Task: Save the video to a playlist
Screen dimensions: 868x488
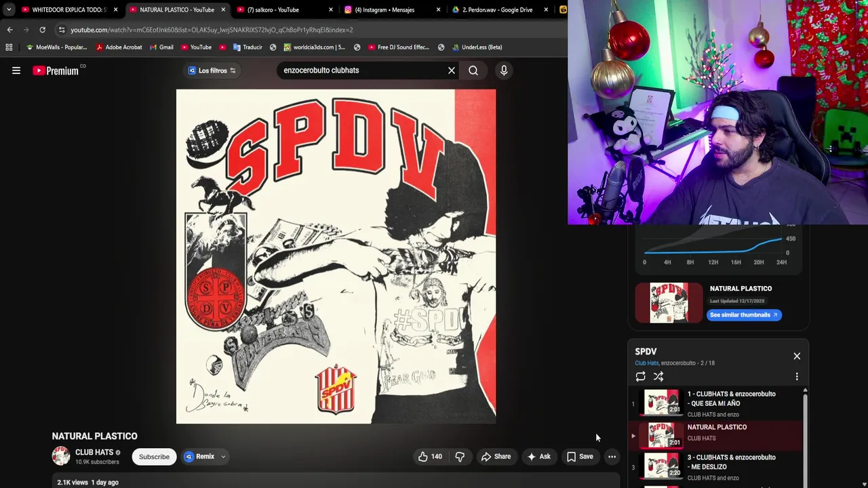Action: tap(580, 457)
